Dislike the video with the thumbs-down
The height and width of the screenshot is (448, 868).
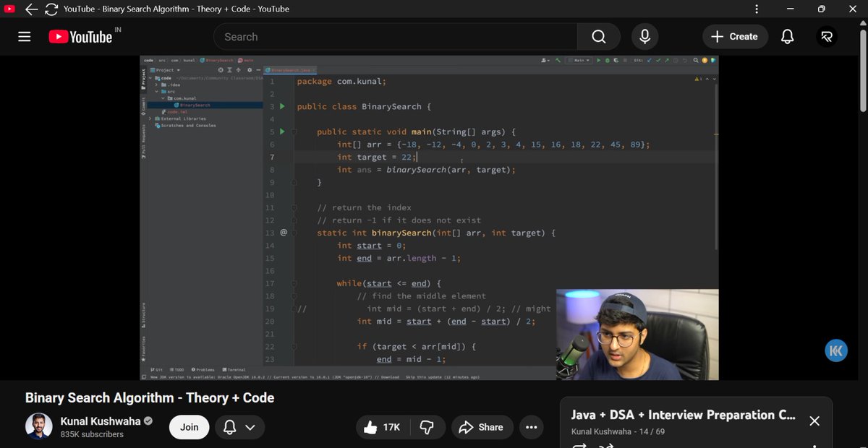point(427,427)
